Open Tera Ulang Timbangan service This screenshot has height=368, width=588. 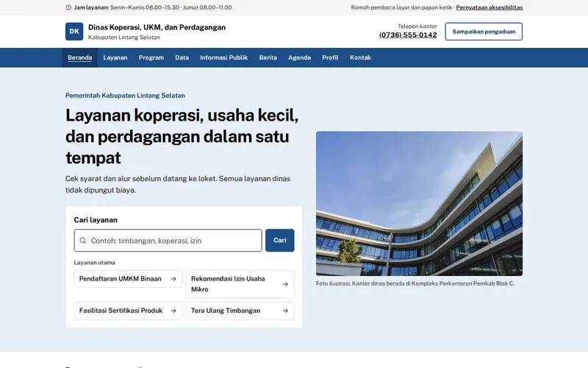240,311
